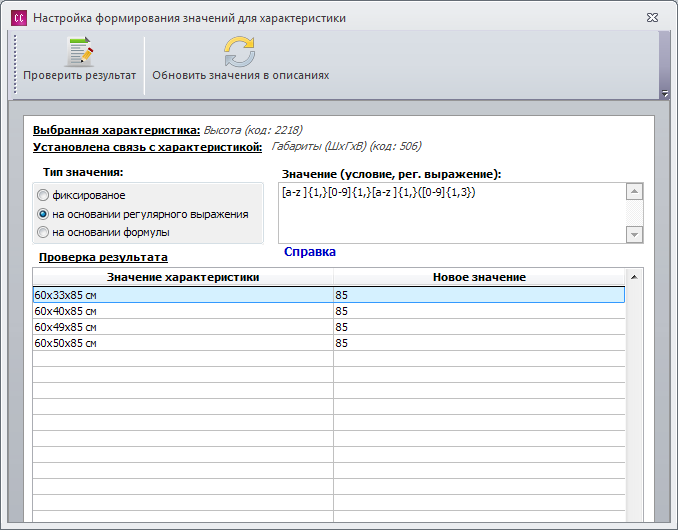Click the toolbar grip handle on left
This screenshot has height=530, width=678.
[x=15, y=64]
